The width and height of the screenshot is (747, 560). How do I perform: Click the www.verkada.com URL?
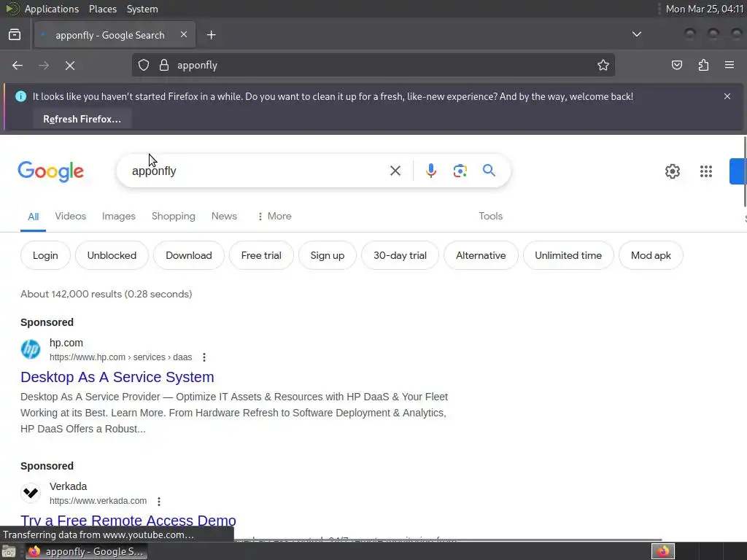98,501
